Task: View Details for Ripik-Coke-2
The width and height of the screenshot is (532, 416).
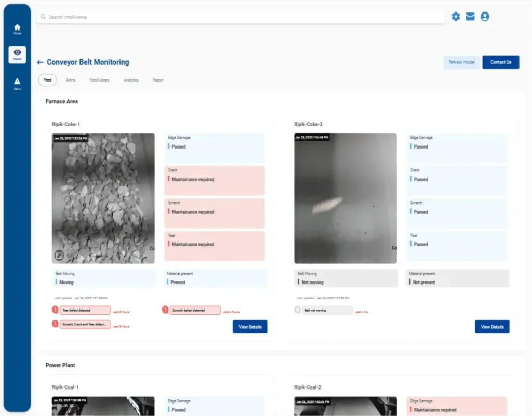Action: click(x=492, y=327)
